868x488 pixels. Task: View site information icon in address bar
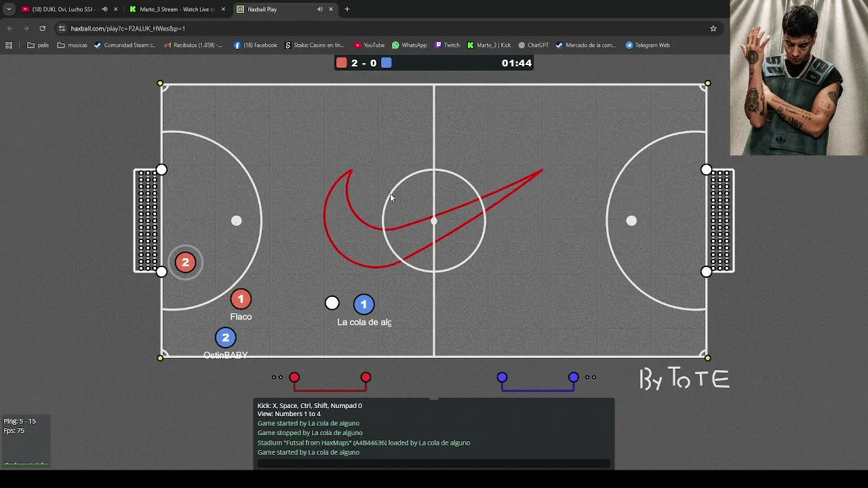(62, 28)
